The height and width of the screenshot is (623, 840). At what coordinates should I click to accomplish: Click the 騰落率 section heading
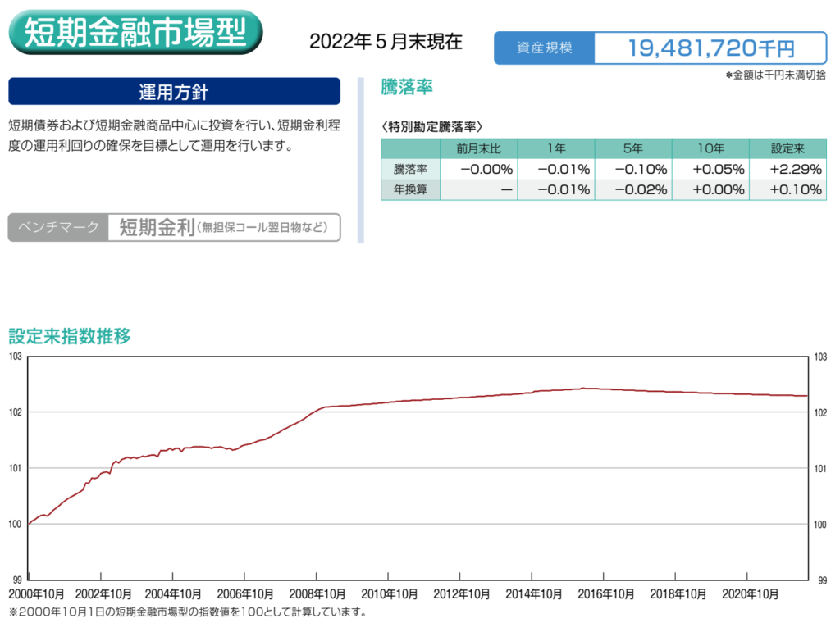coord(407,88)
